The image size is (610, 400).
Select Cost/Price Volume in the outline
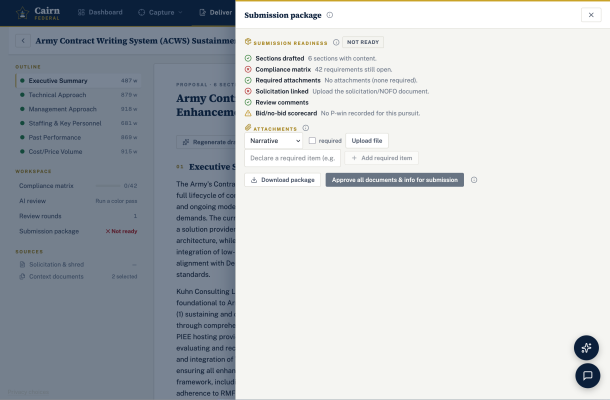pos(78,152)
